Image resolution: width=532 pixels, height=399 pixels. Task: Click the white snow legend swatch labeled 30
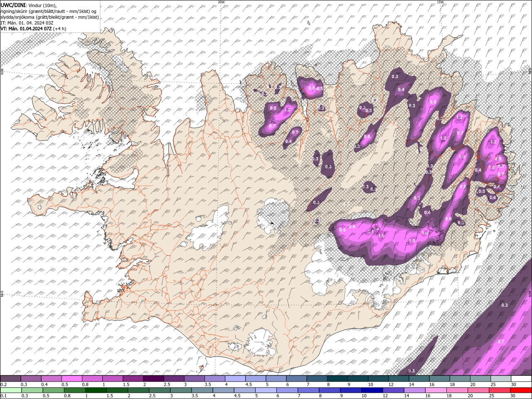pyautogui.click(x=521, y=379)
